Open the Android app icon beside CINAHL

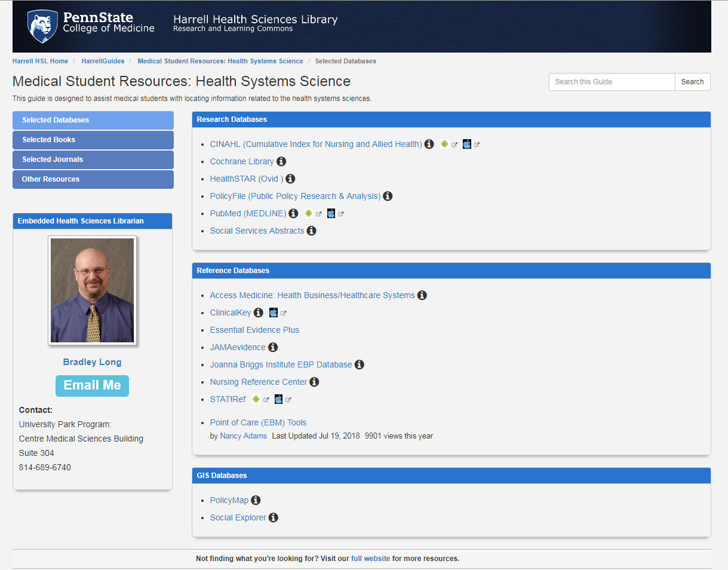[444, 143]
